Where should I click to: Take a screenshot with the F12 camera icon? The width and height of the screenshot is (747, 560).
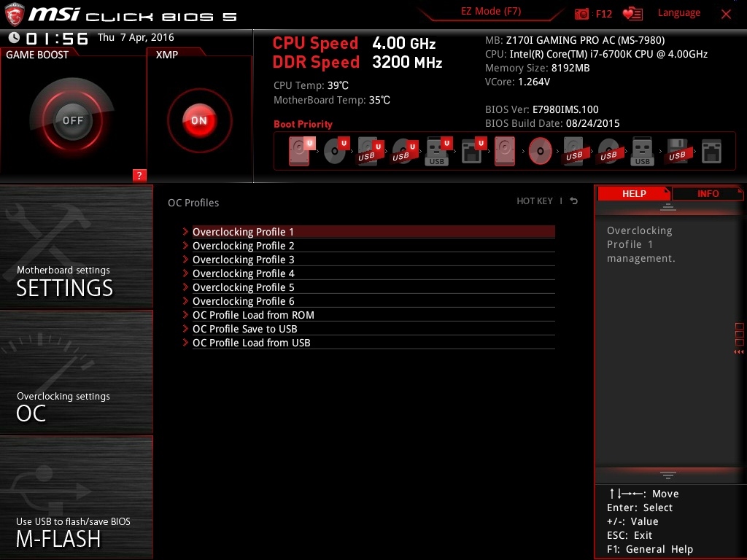coord(581,14)
